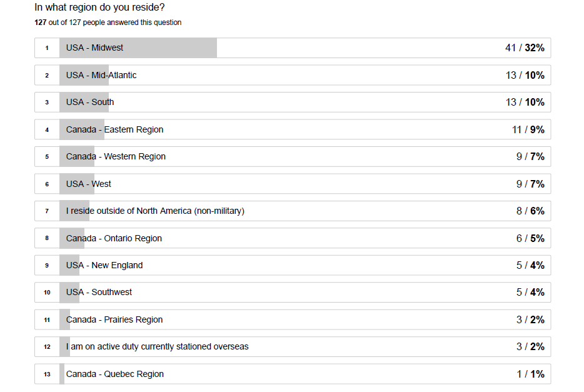This screenshot has width=584, height=392.
Task: Click the question title about region
Action: [99, 7]
